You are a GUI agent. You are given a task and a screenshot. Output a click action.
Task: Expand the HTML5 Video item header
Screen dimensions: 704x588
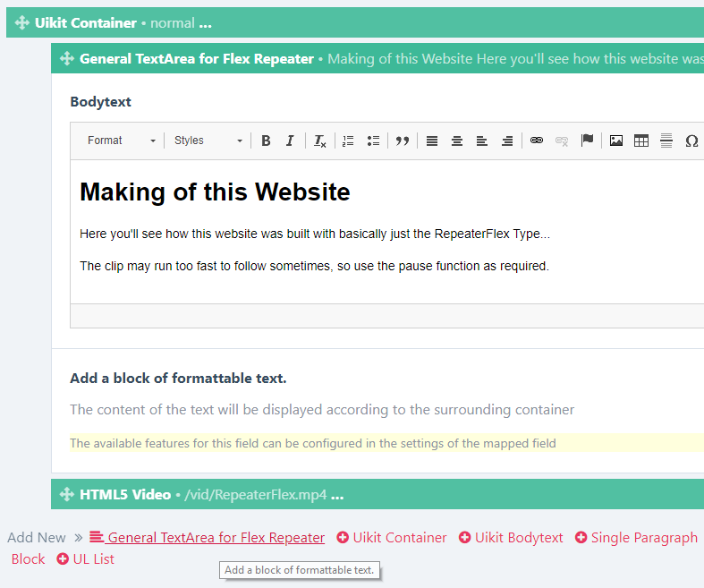pyautogui.click(x=377, y=494)
